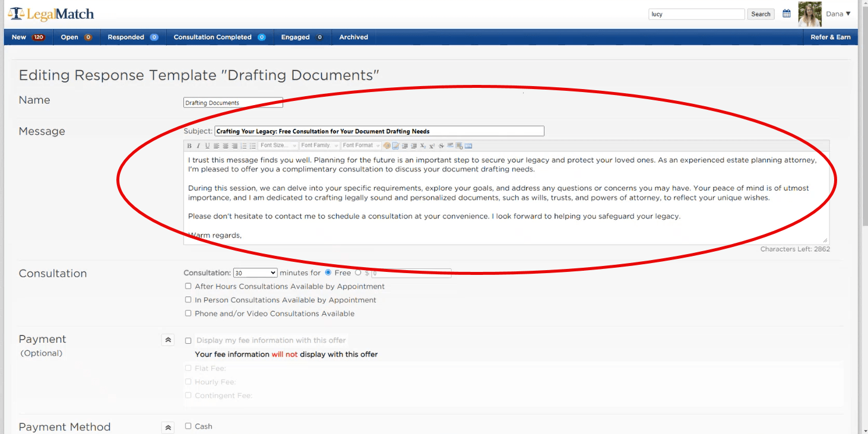Apply bold formatting in message toolbar
The image size is (868, 434).
point(189,146)
